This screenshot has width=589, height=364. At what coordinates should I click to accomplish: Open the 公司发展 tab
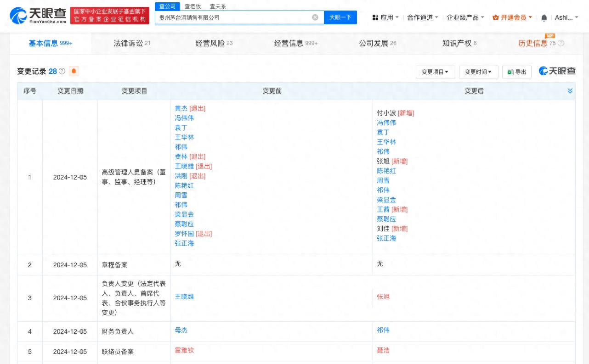[378, 43]
